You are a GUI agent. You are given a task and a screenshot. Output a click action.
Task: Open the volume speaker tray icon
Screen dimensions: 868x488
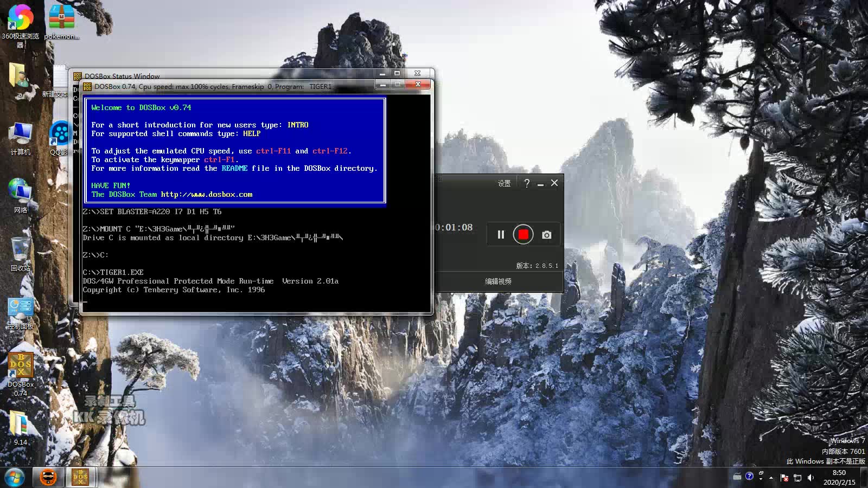[x=811, y=478]
